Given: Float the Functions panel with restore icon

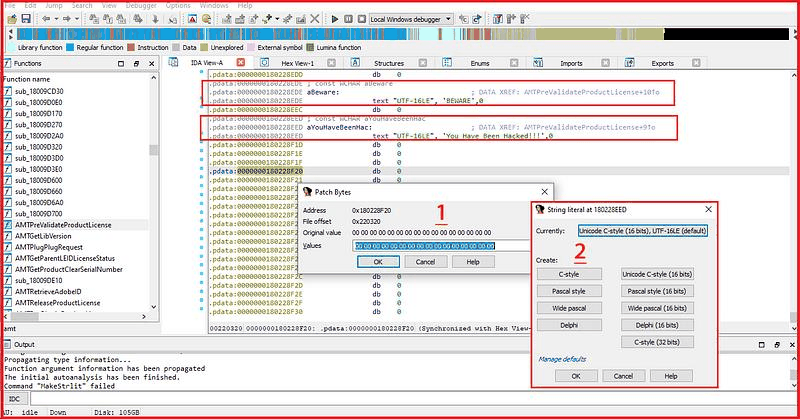Looking at the screenshot, I should point(136,64).
